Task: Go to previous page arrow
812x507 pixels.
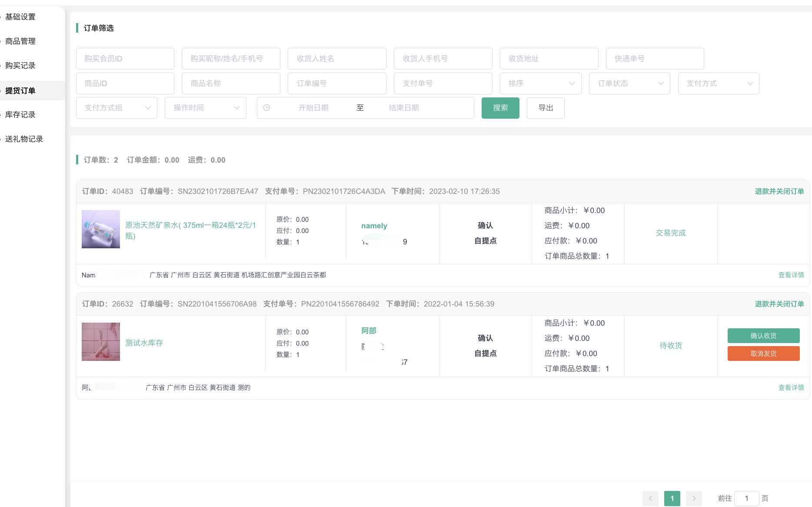Action: point(650,498)
